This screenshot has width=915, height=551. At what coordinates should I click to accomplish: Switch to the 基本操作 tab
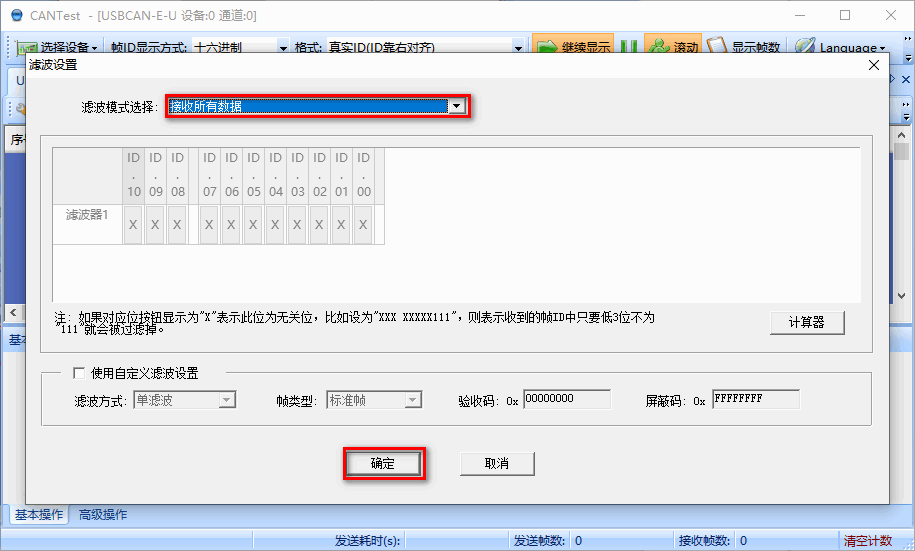pyautogui.click(x=39, y=515)
